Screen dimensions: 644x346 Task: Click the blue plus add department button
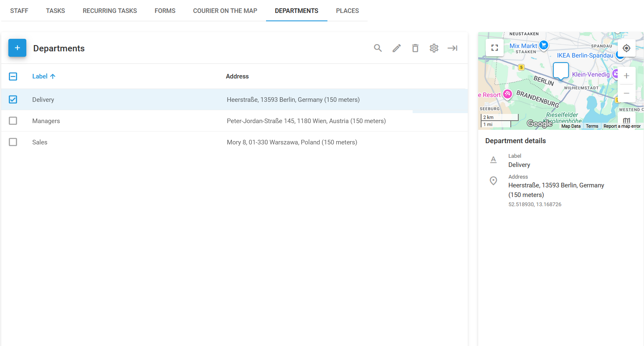click(17, 48)
